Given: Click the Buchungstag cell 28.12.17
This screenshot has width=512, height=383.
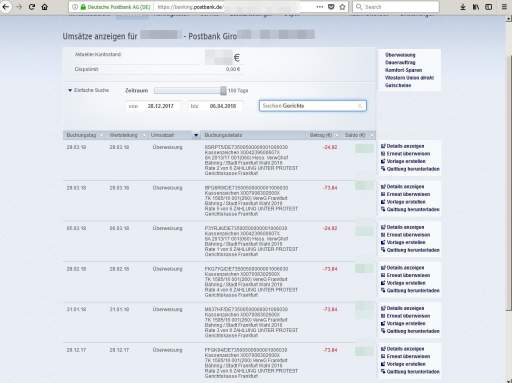Looking at the screenshot, I should click(76, 350).
